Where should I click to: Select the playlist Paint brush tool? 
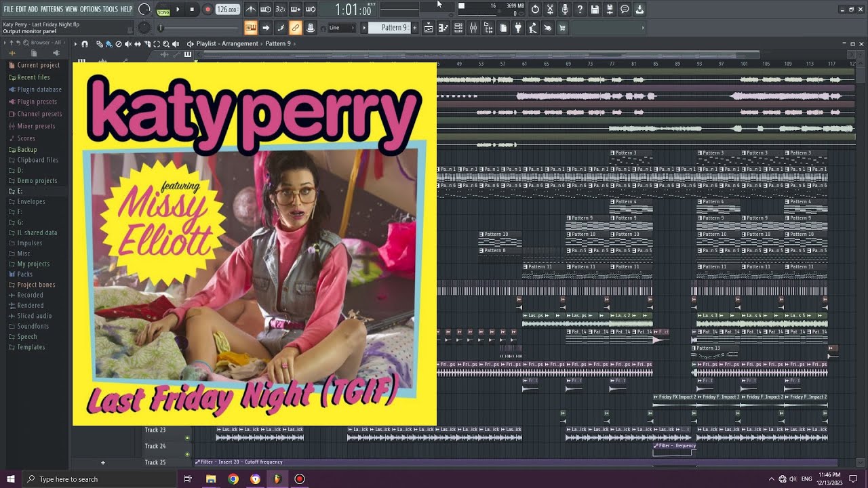[x=109, y=43]
